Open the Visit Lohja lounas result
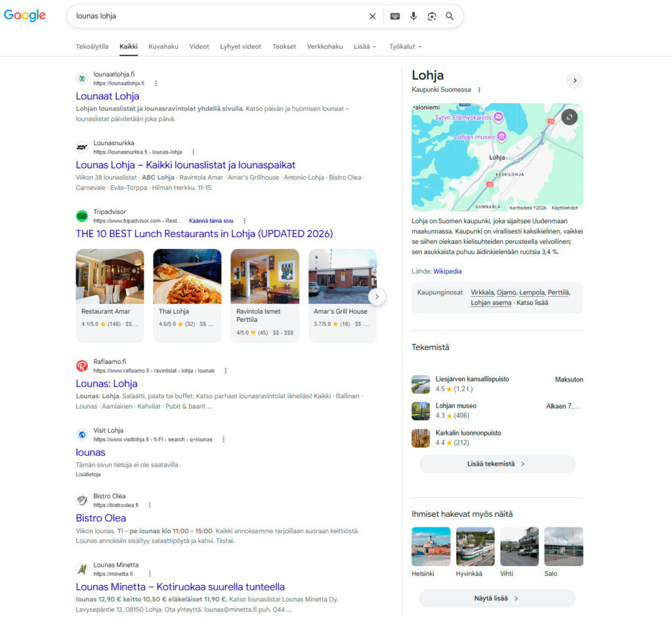 tap(91, 453)
